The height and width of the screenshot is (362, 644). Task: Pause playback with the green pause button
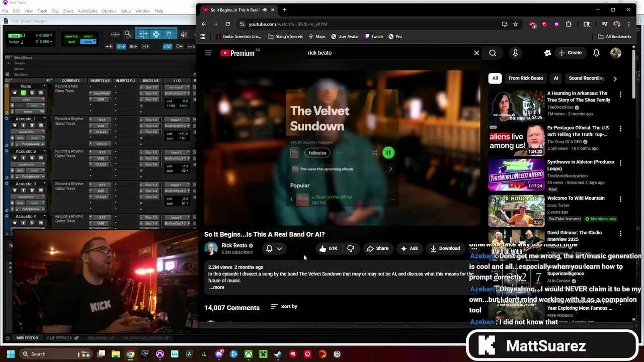point(388,153)
